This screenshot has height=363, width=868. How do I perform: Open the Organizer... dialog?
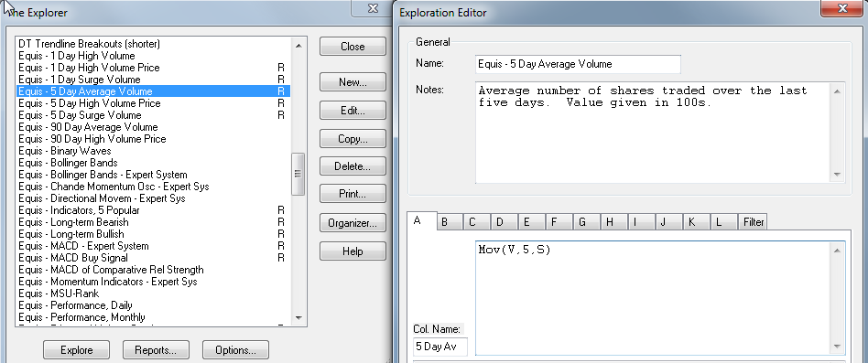pos(353,223)
